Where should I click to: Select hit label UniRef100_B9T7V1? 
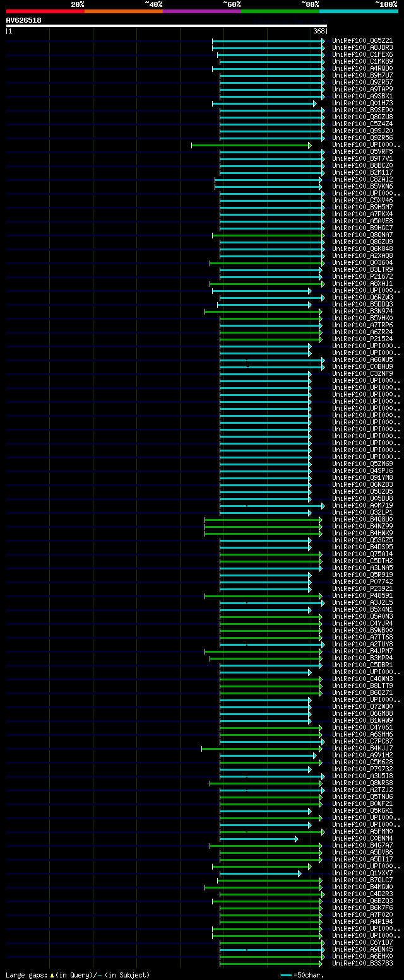coord(362,158)
